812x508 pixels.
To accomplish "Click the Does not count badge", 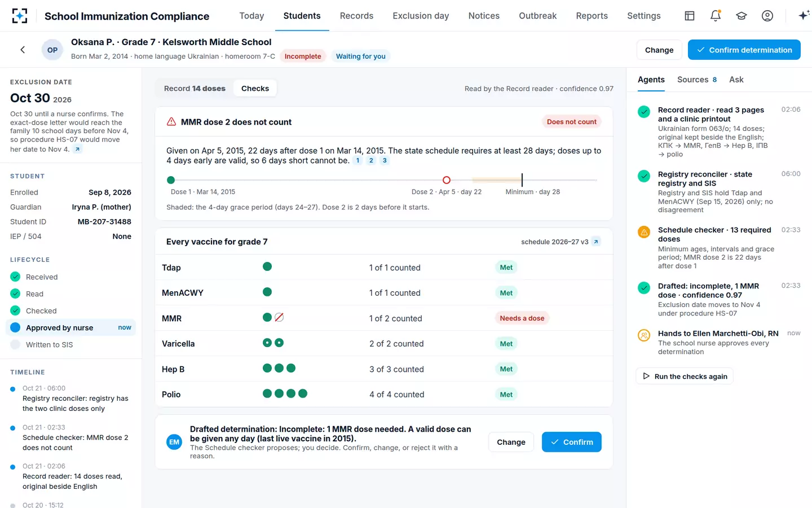I will 571,122.
